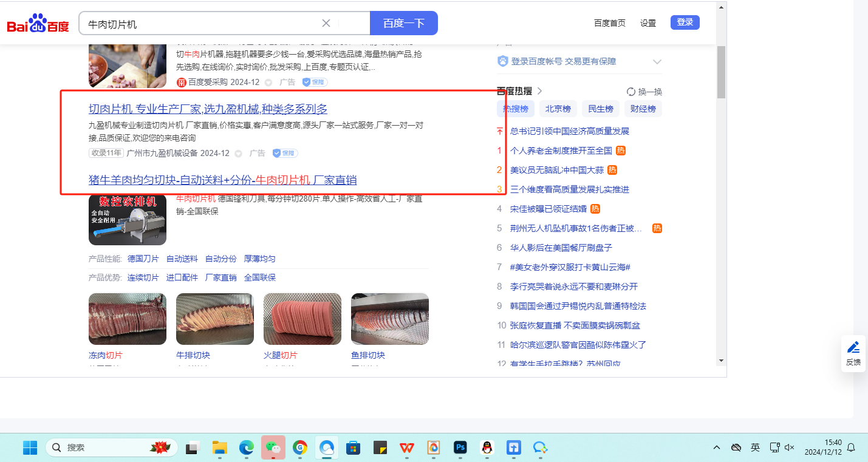This screenshot has width=868, height=462.
Task: Click the yellow sticky notes taskbar icon
Action: (380, 448)
